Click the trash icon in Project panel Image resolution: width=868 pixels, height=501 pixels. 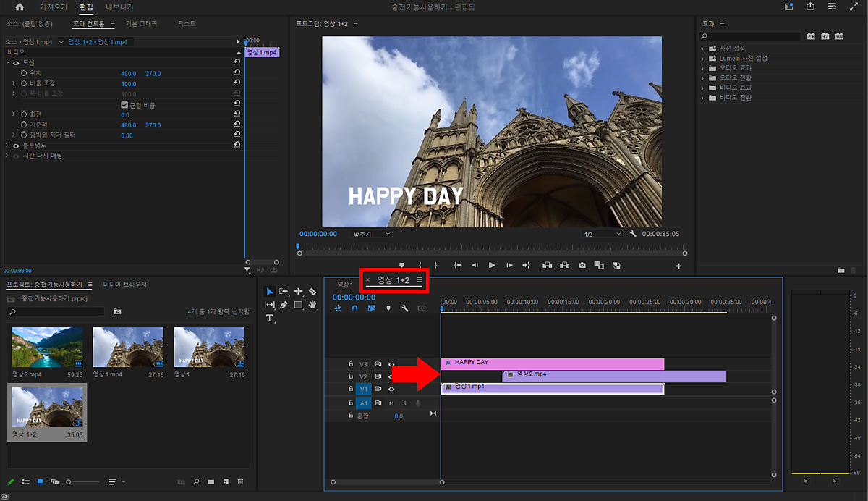240,481
